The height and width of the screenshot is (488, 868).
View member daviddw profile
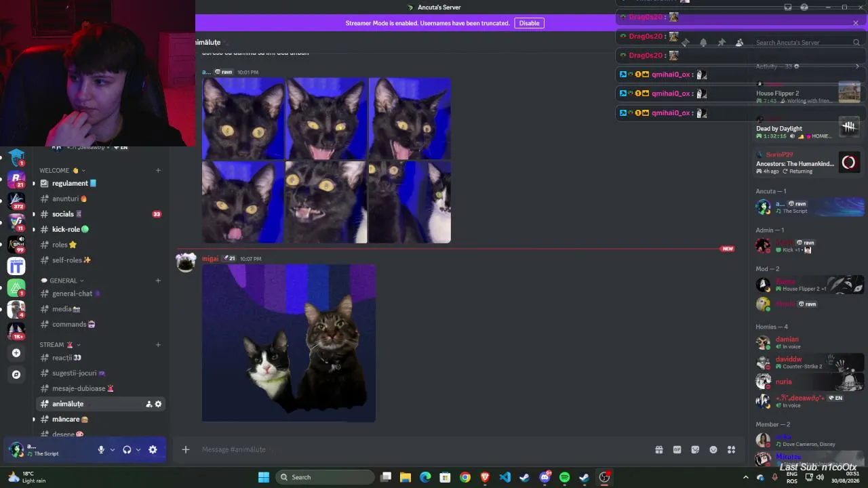[x=808, y=362]
